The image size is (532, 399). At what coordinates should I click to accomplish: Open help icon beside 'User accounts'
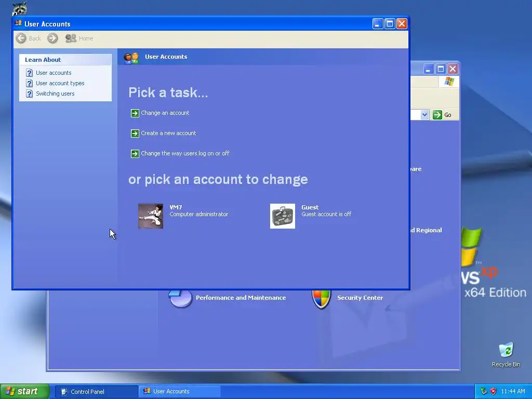tap(30, 73)
